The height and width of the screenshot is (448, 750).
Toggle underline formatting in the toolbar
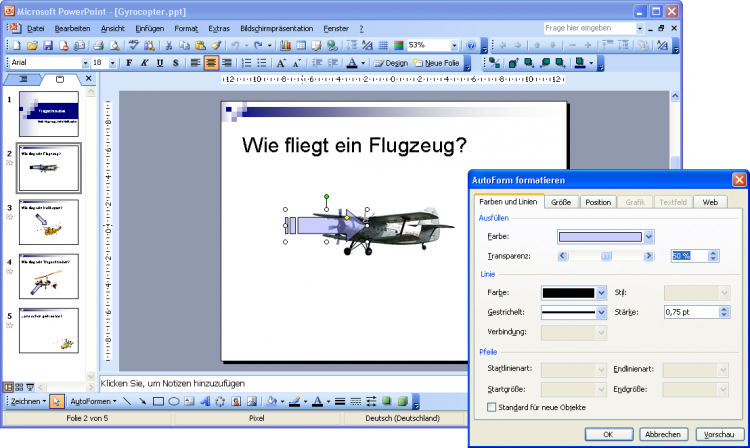(160, 63)
